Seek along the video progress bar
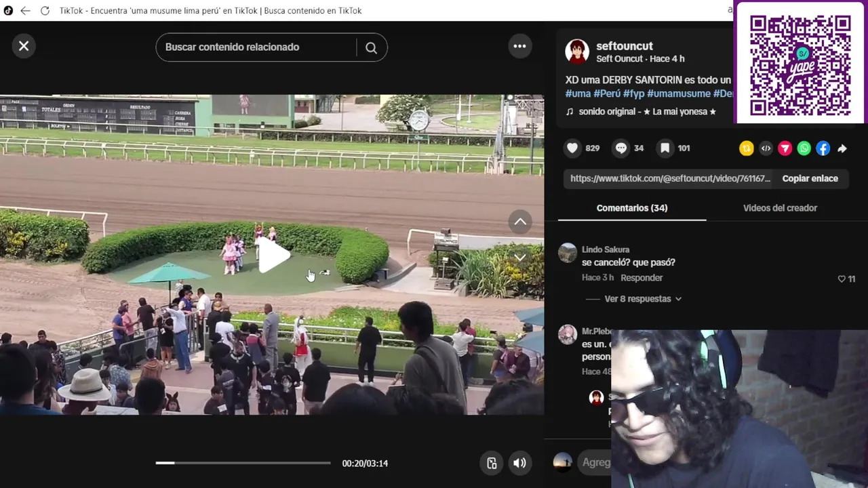The width and height of the screenshot is (868, 488). tap(243, 463)
